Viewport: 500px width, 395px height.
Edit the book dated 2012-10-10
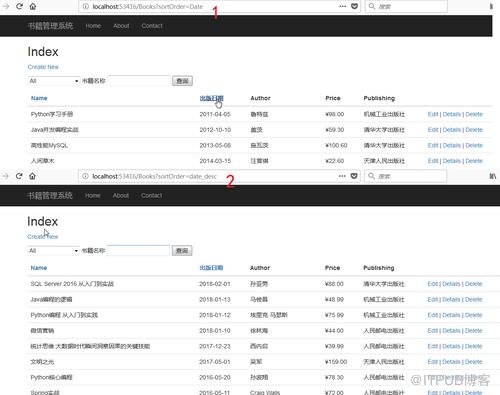tap(433, 130)
